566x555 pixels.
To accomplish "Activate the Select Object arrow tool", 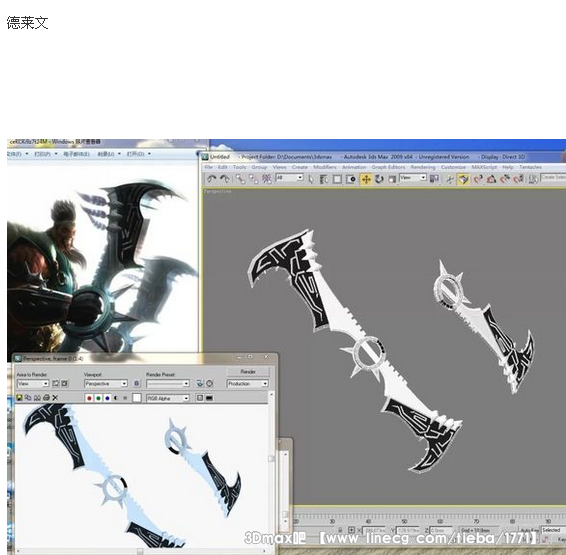I will click(311, 179).
